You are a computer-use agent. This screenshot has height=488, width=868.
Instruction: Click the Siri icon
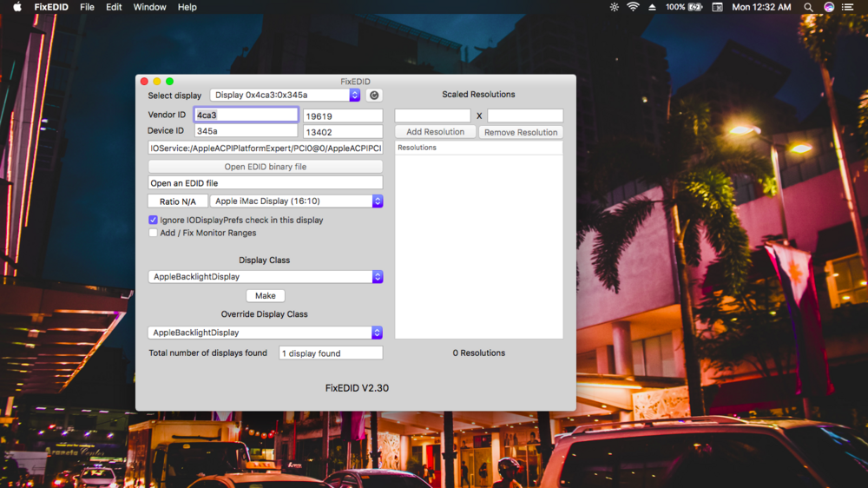click(829, 7)
